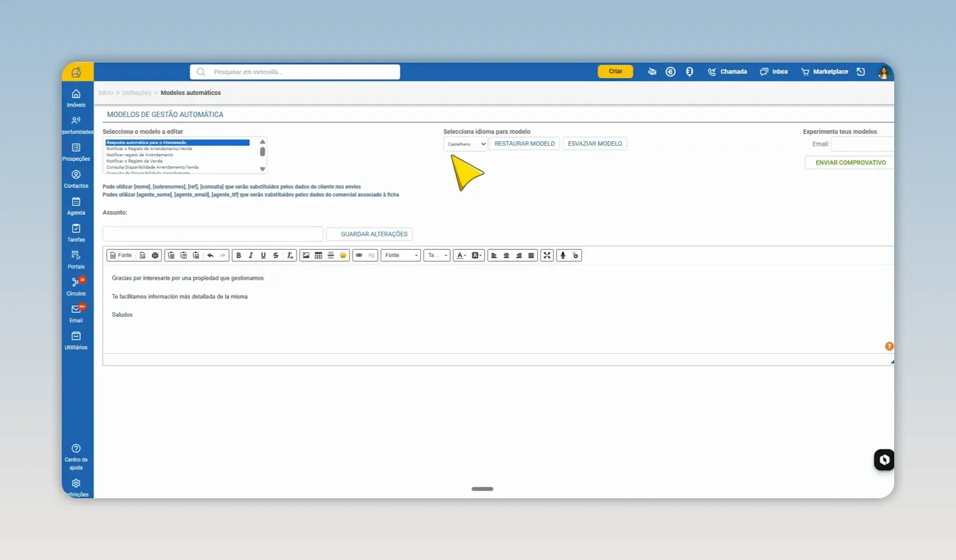Align text to center

coord(506,256)
